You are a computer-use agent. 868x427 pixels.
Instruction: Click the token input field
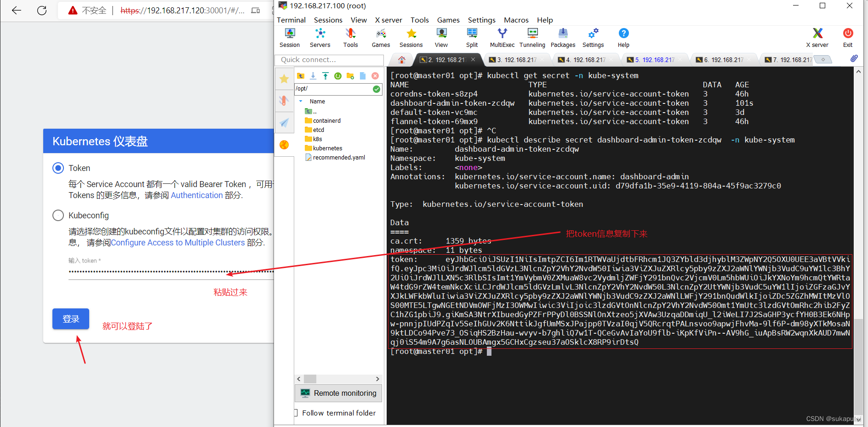[171, 271]
